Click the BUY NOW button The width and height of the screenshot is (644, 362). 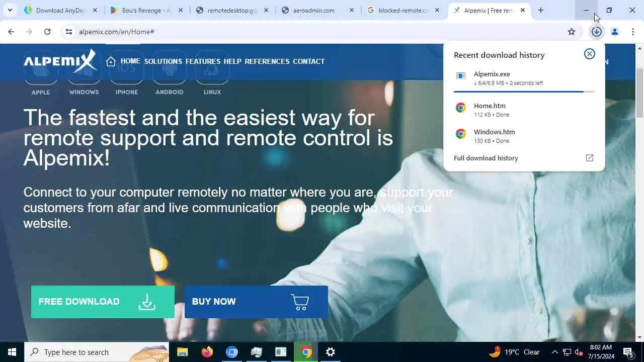point(256,302)
